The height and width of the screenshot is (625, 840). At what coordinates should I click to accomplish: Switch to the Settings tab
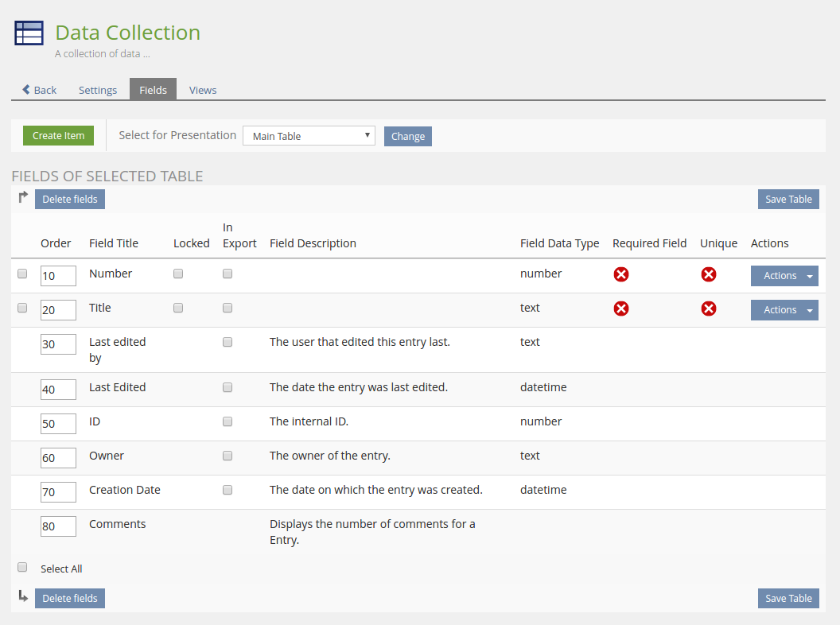click(x=98, y=90)
